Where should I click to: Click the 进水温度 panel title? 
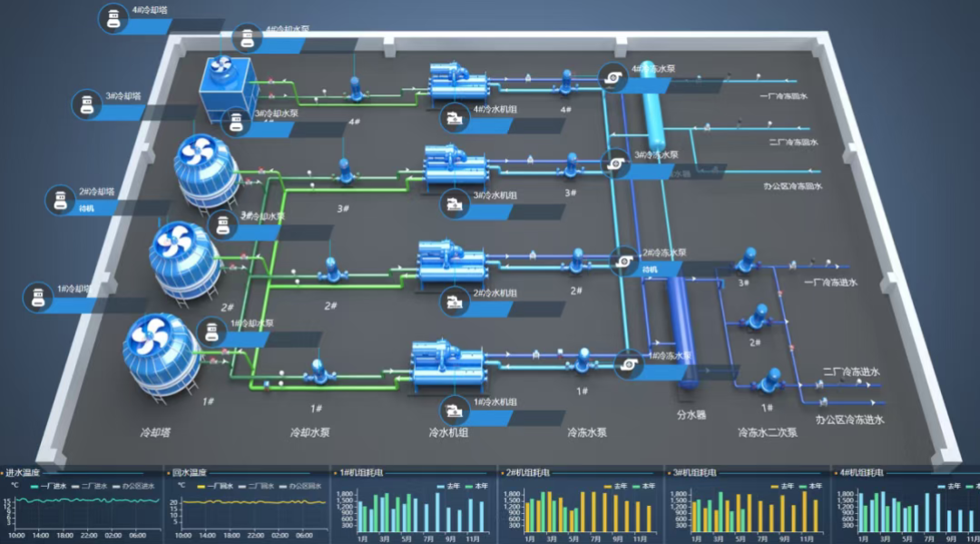coord(24,473)
